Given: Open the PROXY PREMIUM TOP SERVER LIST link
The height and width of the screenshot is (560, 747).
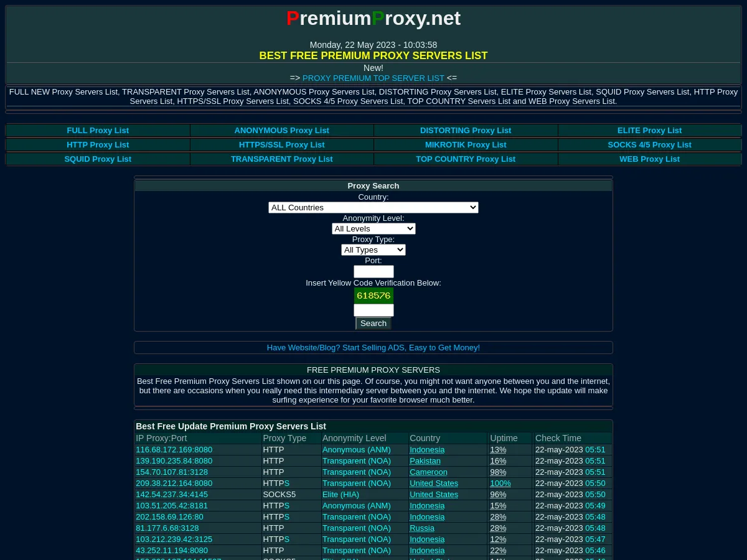Looking at the screenshot, I should click(373, 78).
